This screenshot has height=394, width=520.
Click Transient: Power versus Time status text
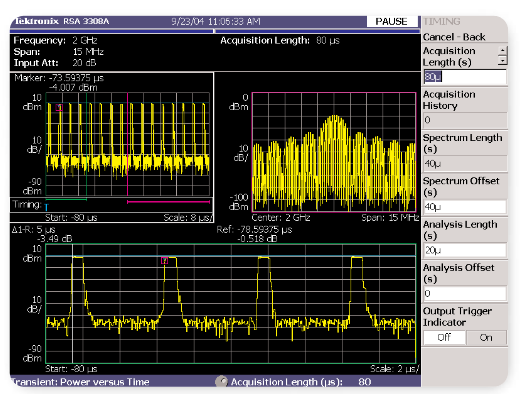[x=80, y=382]
